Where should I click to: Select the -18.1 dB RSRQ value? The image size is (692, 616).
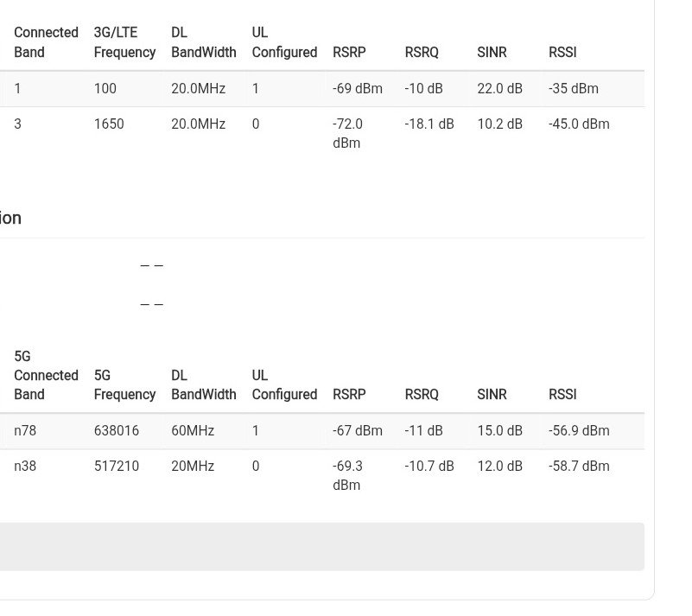pos(429,124)
